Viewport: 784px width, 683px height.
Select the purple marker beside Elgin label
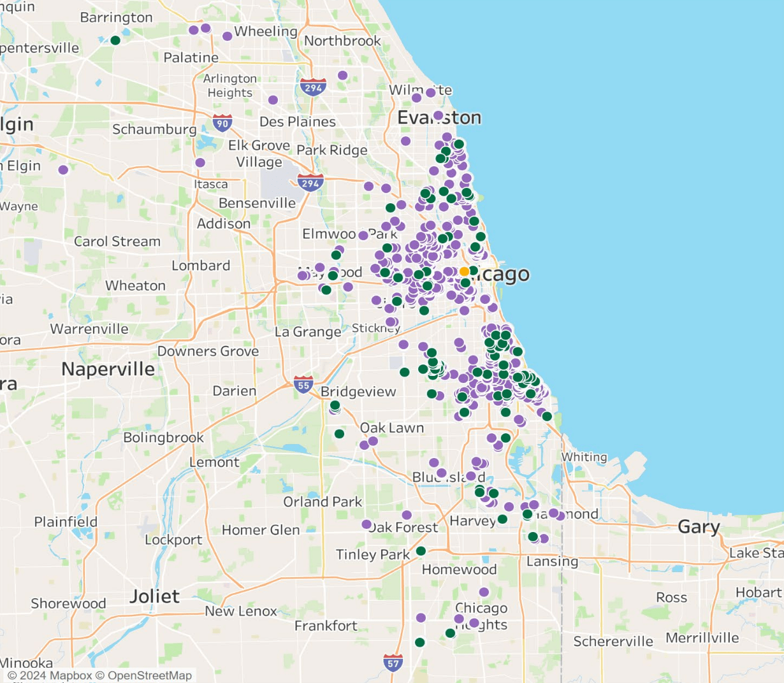click(x=63, y=169)
